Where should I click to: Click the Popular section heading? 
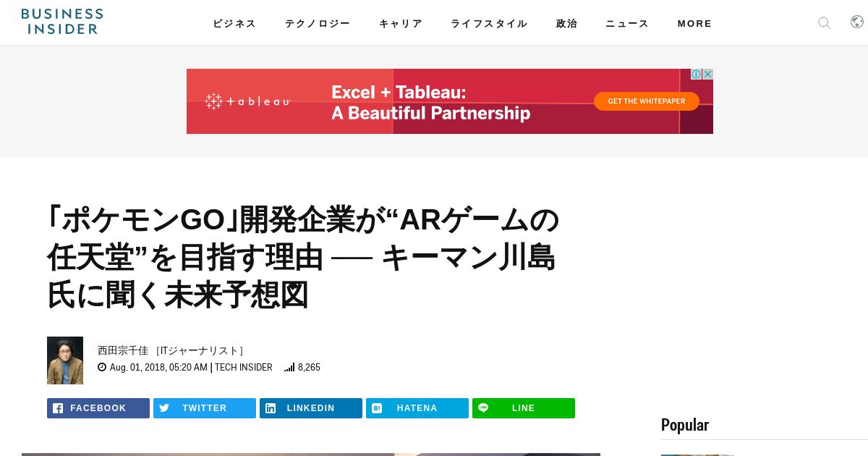[685, 425]
